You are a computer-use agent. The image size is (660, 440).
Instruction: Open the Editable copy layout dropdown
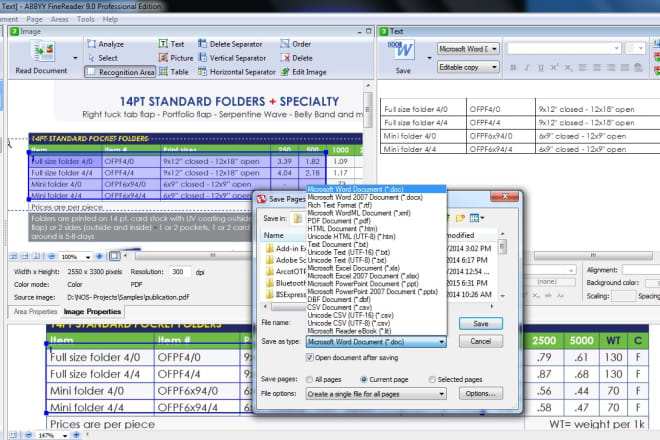468,67
